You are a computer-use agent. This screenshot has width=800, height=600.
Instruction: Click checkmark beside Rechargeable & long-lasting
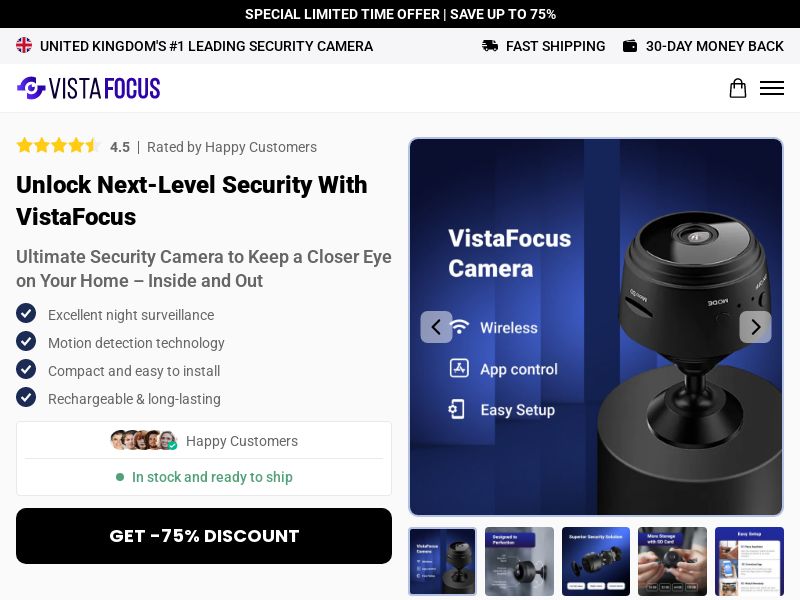[26, 397]
